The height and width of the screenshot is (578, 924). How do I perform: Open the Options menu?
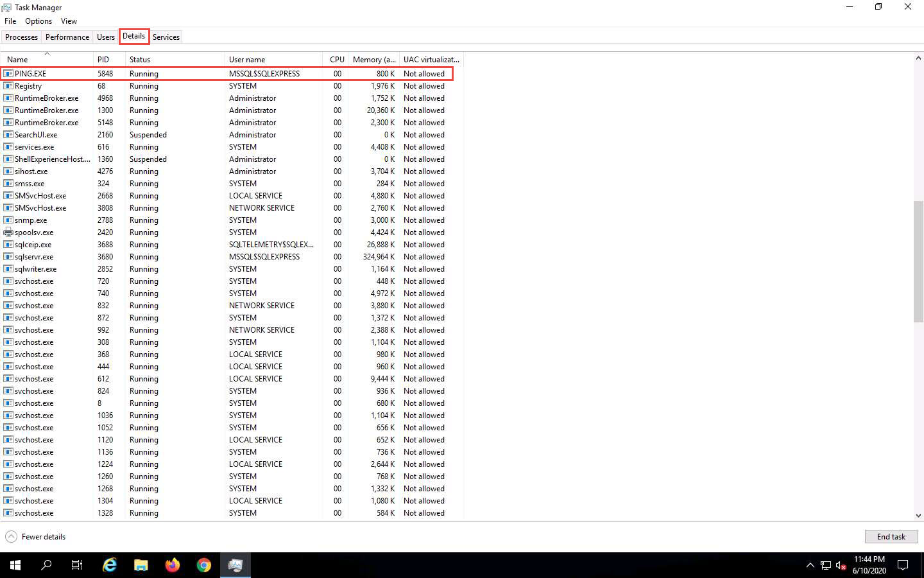38,21
